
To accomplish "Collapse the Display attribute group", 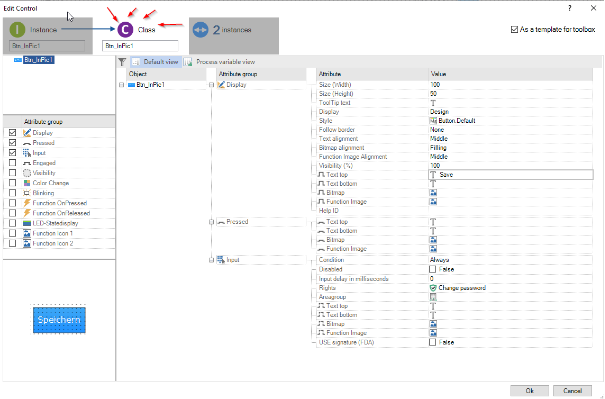I will tap(211, 85).
